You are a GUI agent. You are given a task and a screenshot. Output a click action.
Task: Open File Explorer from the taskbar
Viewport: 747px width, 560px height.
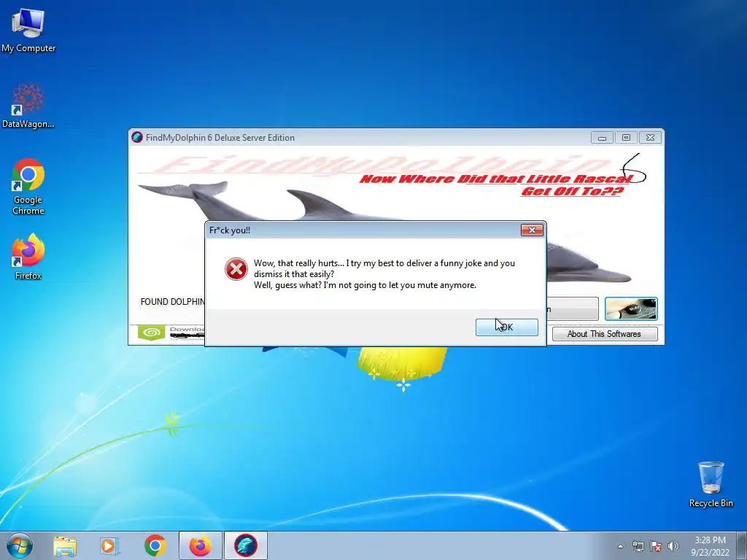pyautogui.click(x=65, y=546)
